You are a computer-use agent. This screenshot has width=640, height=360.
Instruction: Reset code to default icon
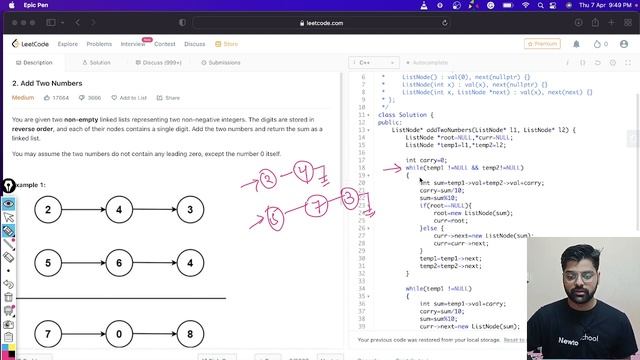(x=598, y=62)
